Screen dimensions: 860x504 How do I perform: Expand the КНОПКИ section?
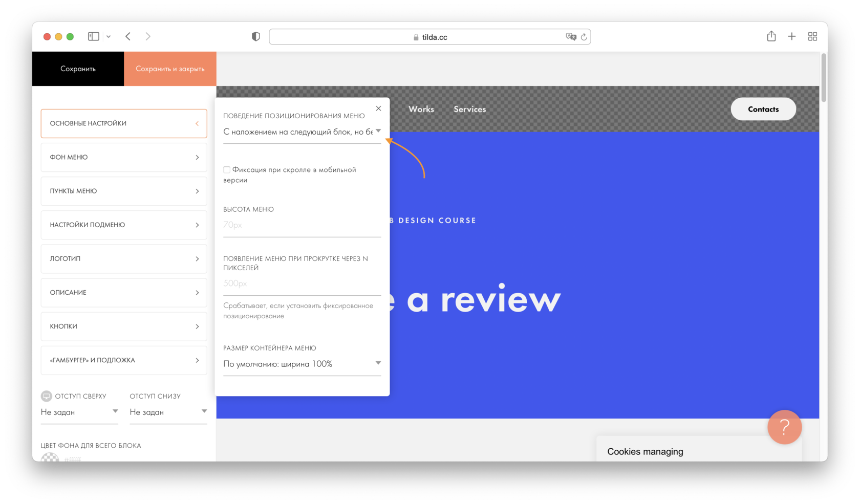(x=124, y=326)
